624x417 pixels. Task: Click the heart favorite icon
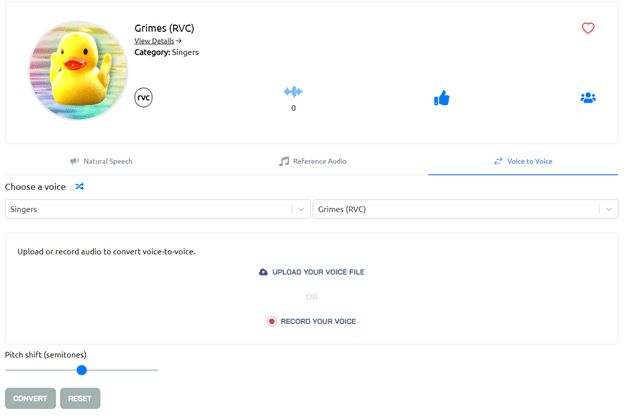[x=588, y=28]
